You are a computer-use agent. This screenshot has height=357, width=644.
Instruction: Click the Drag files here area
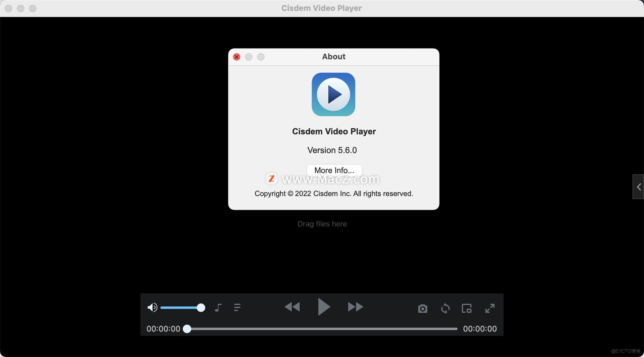click(322, 224)
